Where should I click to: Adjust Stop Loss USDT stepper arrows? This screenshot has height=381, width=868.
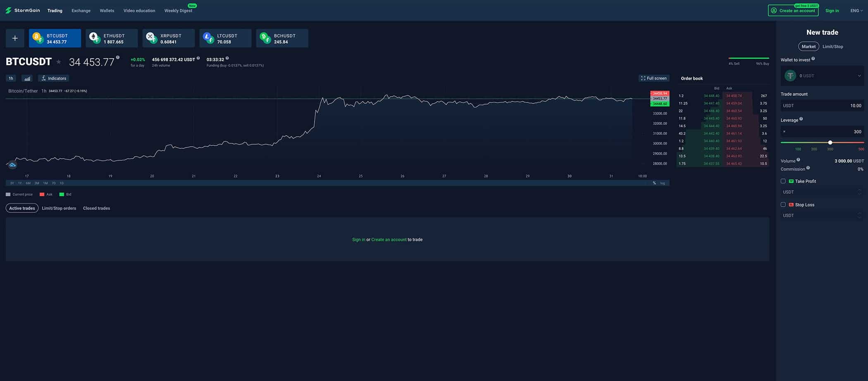(859, 216)
